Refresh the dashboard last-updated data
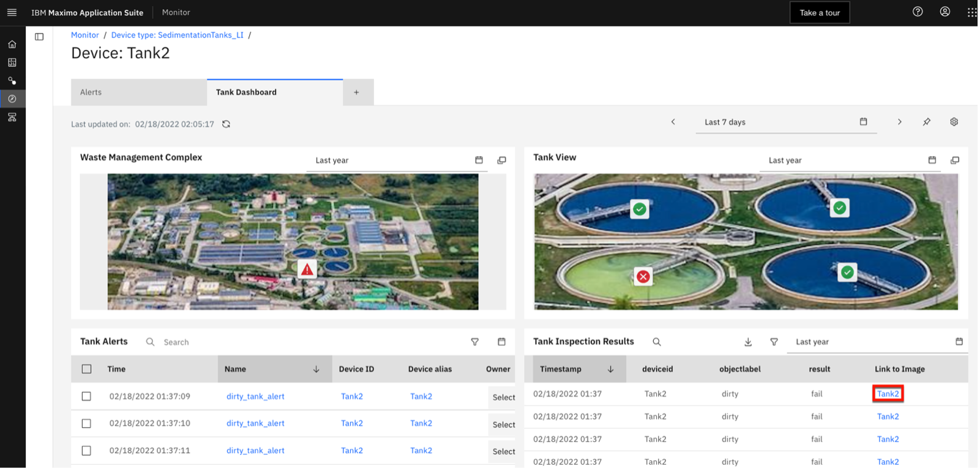The height and width of the screenshot is (469, 980). pyautogui.click(x=226, y=124)
